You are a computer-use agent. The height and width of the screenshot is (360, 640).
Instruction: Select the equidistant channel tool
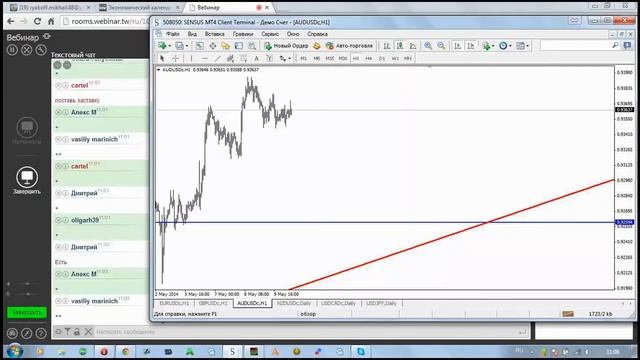(x=230, y=58)
